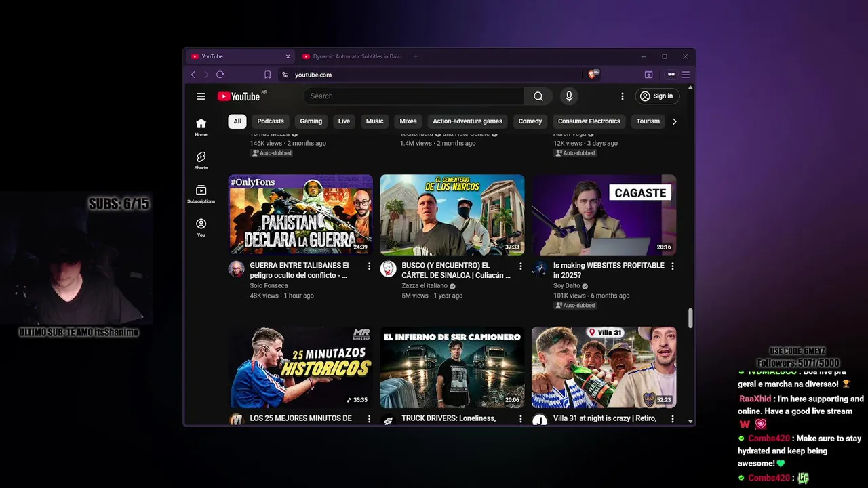Click the page vertical scrollbar thumb
Image resolution: width=868 pixels, height=488 pixels.
690,318
